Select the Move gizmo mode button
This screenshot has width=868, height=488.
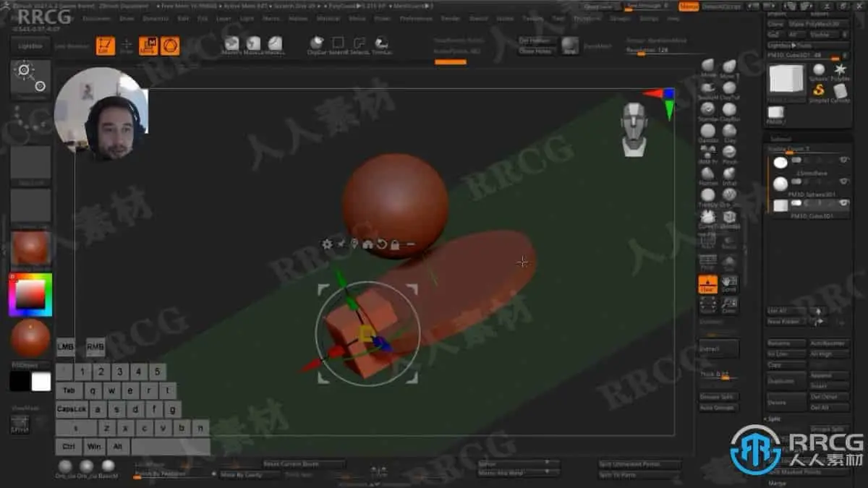click(148, 46)
